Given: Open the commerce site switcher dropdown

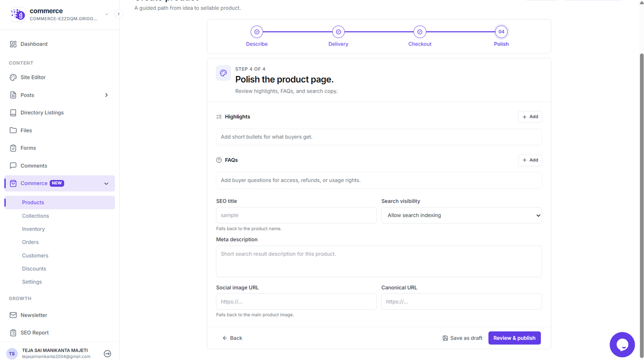Looking at the screenshot, I should (106, 14).
